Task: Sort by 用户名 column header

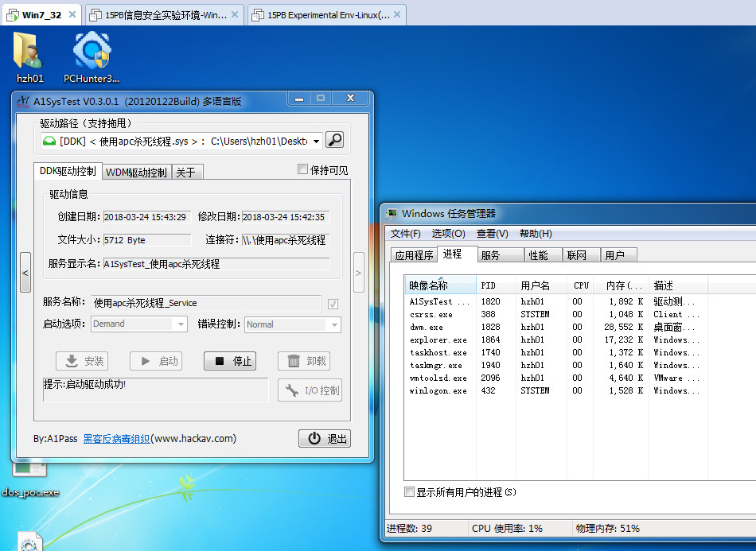Action: pyautogui.click(x=541, y=285)
